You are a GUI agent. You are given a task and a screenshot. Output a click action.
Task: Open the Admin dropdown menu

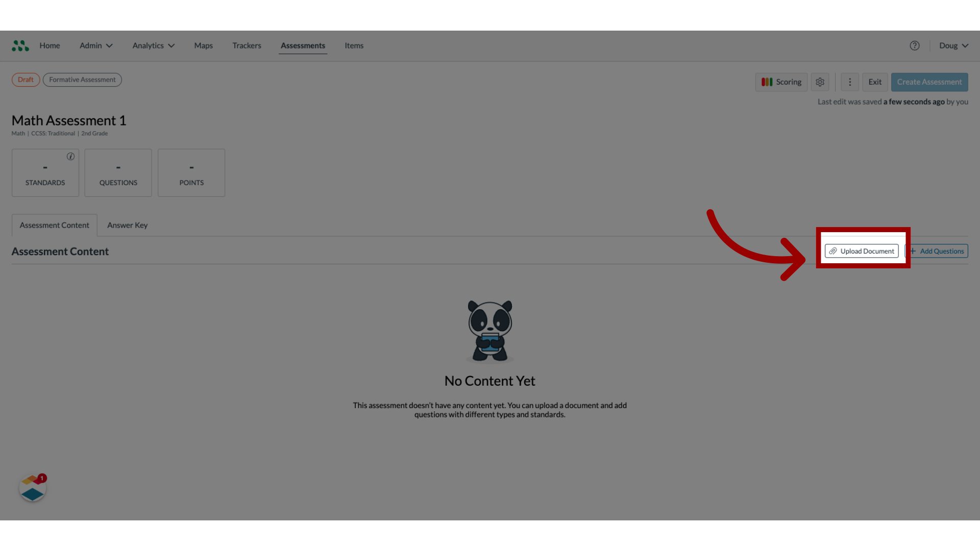[x=95, y=46]
